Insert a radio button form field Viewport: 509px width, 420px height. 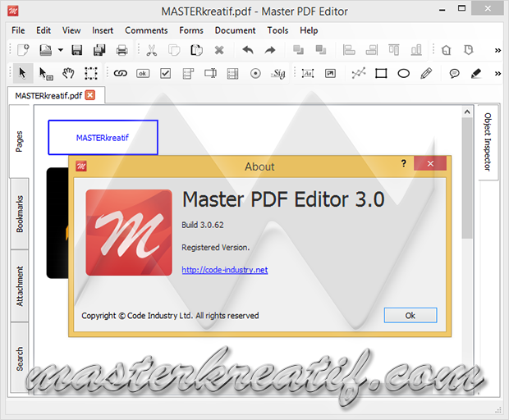[255, 74]
